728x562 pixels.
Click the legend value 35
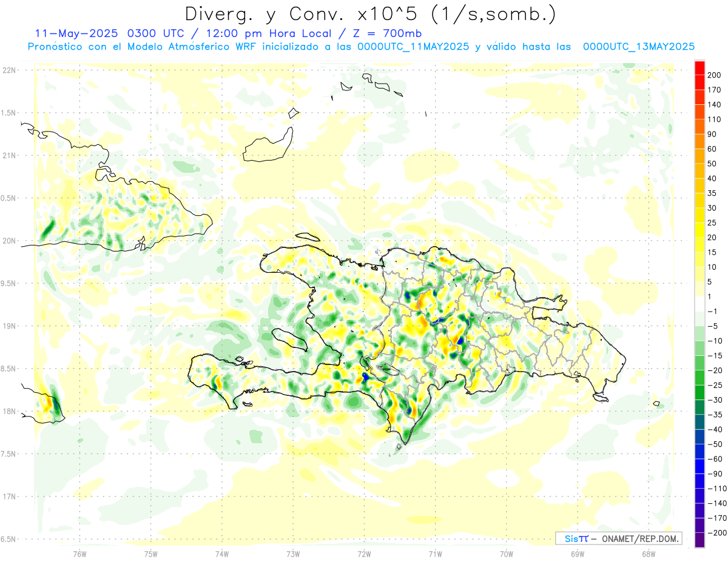[x=712, y=193]
